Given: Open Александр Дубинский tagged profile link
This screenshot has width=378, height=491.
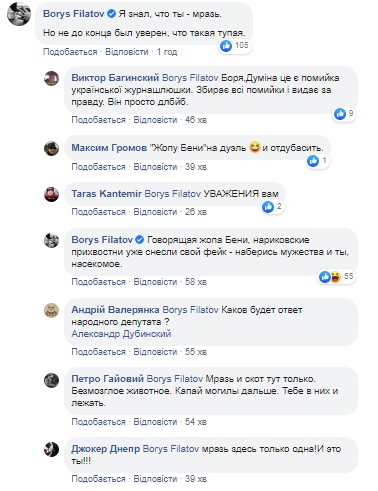Looking at the screenshot, I should coord(121,334).
